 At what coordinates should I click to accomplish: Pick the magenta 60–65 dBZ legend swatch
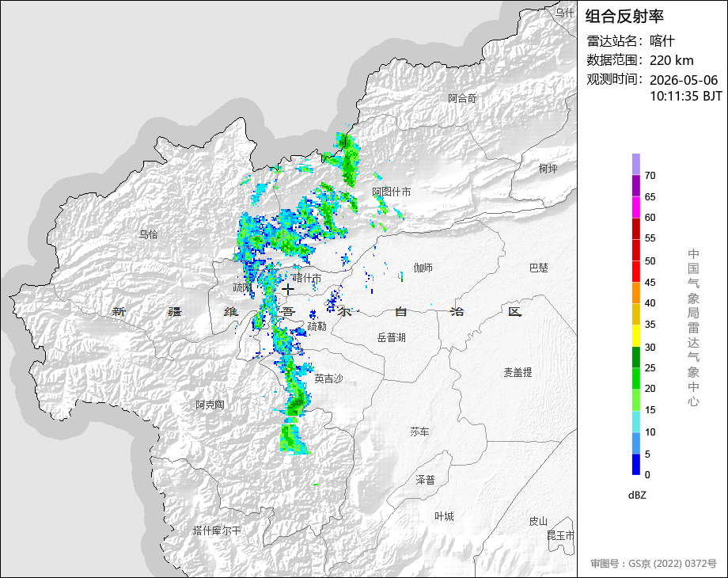tap(636, 207)
